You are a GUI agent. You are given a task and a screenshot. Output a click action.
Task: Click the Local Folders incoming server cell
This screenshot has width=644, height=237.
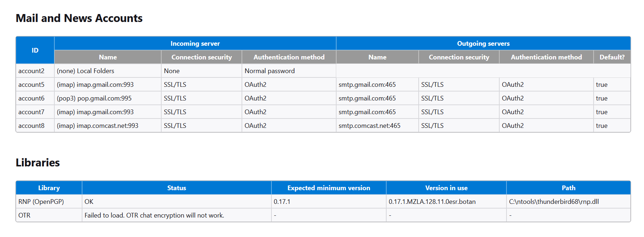(x=86, y=71)
